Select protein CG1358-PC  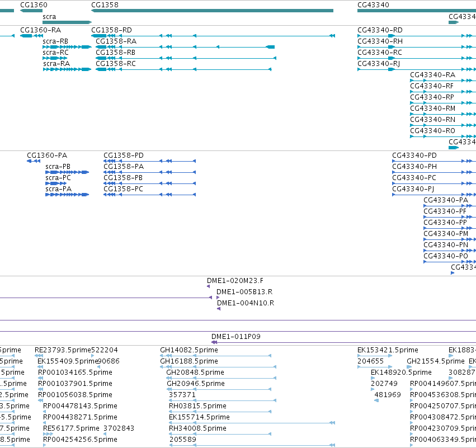point(123,189)
